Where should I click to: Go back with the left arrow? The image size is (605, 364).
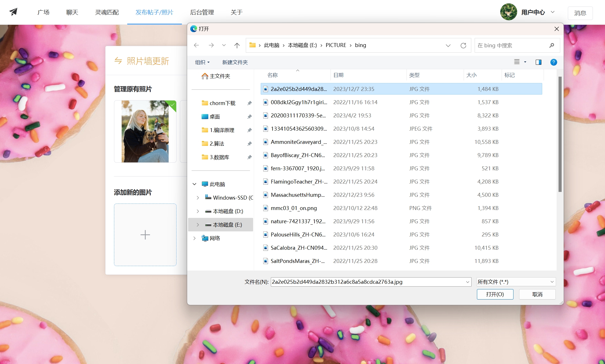pyautogui.click(x=196, y=45)
